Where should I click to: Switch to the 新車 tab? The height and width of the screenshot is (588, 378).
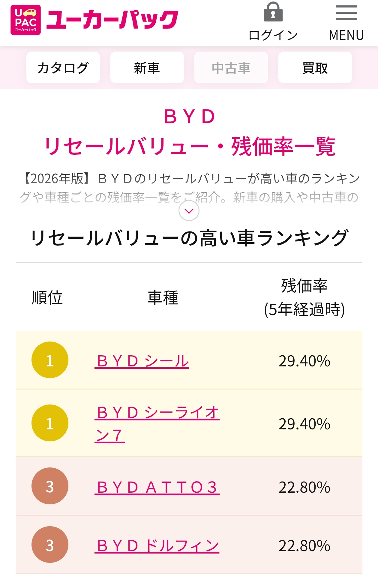(147, 67)
